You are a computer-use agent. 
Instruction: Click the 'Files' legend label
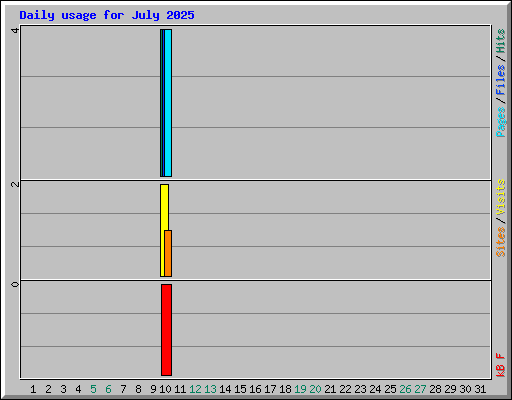pos(501,80)
